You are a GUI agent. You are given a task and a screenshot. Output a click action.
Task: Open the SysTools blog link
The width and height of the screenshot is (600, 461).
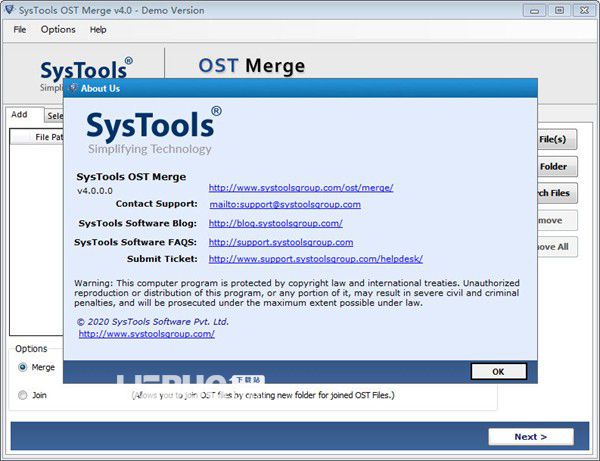click(276, 223)
